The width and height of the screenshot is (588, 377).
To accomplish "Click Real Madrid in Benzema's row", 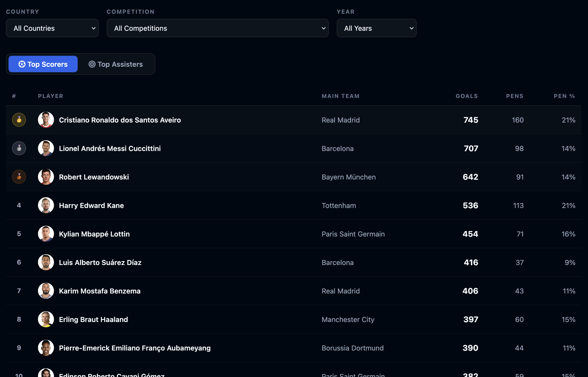I will click(341, 291).
